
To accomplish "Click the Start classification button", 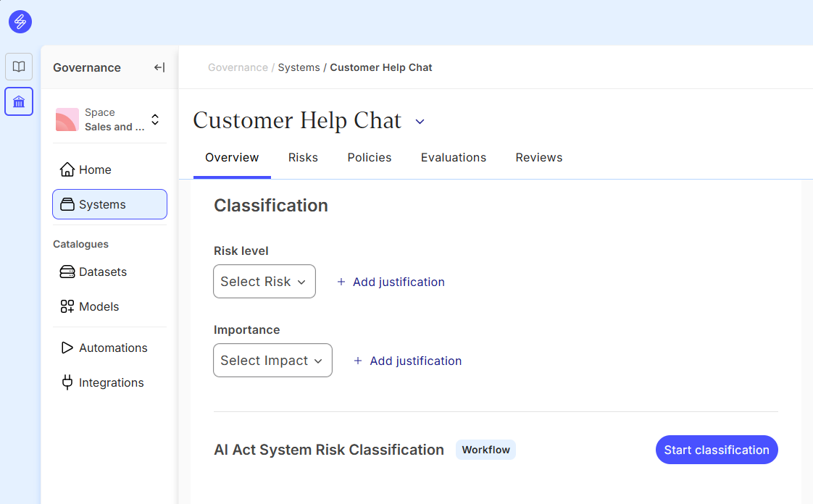I will pos(716,450).
